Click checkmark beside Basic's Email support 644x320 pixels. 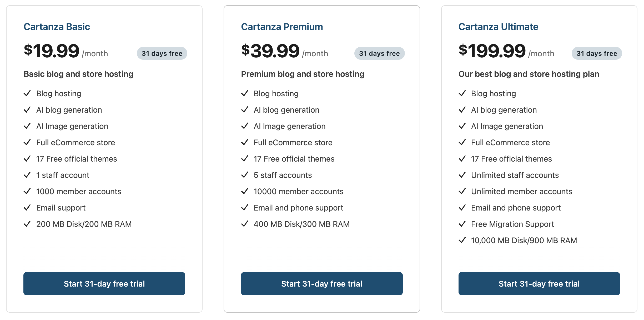(27, 208)
